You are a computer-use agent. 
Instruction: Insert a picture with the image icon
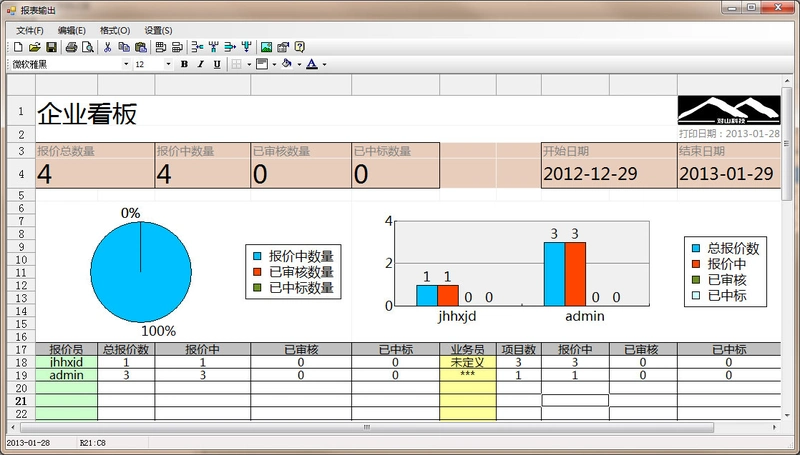[266, 47]
